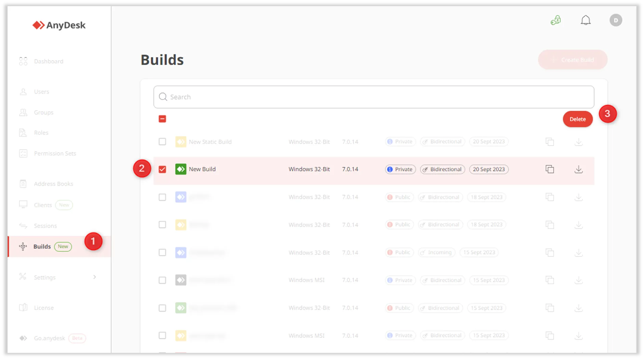Click the green icon left of the bell
This screenshot has height=359, width=644.
[556, 21]
